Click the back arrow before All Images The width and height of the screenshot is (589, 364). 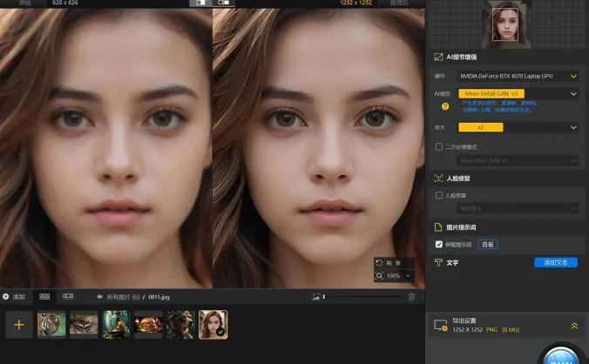99,297
